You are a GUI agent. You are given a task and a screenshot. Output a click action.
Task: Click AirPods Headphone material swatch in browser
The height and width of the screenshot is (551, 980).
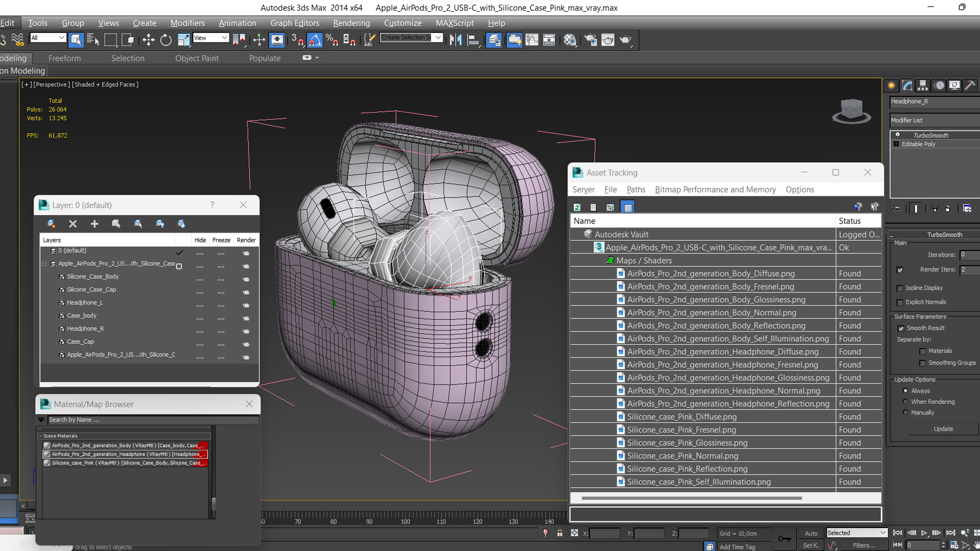pyautogui.click(x=47, y=454)
